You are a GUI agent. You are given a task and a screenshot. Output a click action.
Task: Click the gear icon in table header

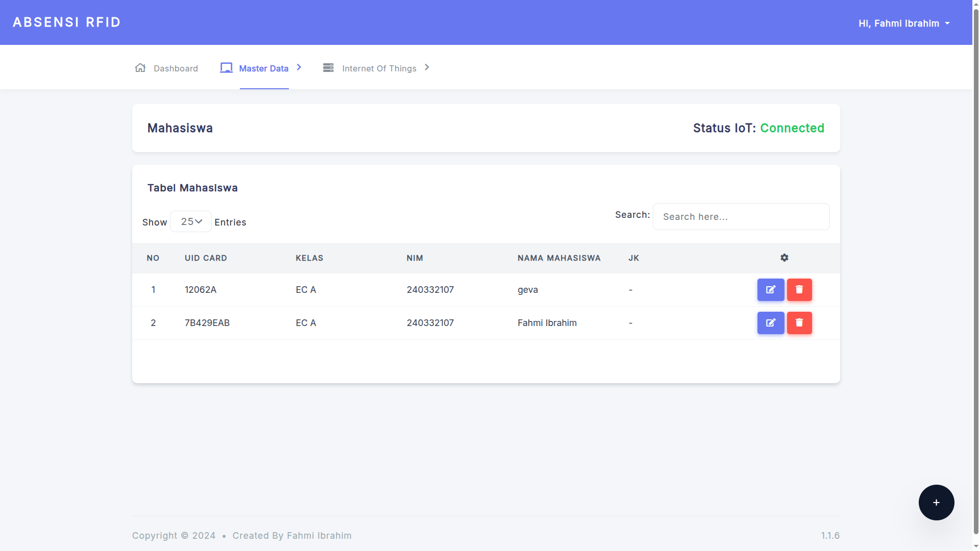784,258
